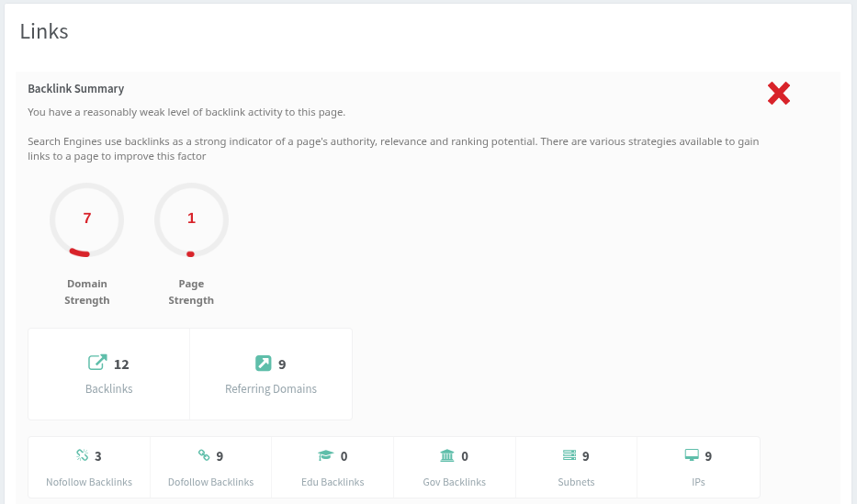The height and width of the screenshot is (504, 857).
Task: Click the IPs label
Action: (698, 482)
